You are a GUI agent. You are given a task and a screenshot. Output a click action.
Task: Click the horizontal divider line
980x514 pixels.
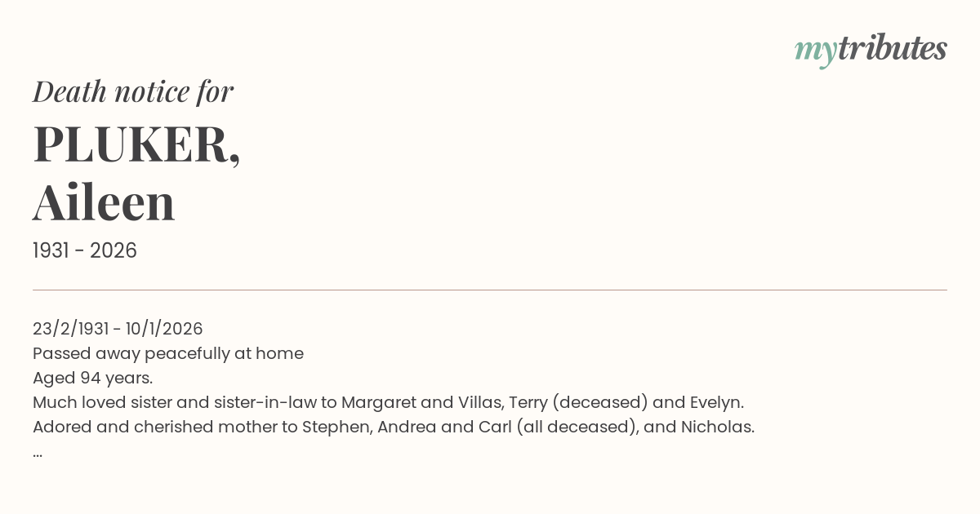click(x=490, y=290)
